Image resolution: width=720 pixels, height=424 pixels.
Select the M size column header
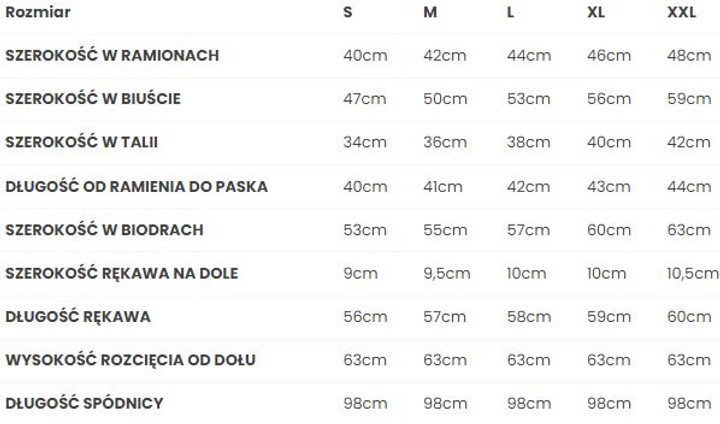click(430, 12)
